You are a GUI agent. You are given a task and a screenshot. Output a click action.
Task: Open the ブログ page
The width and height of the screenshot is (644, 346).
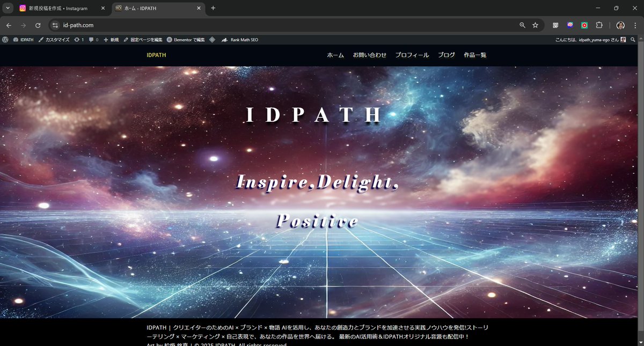tap(447, 55)
